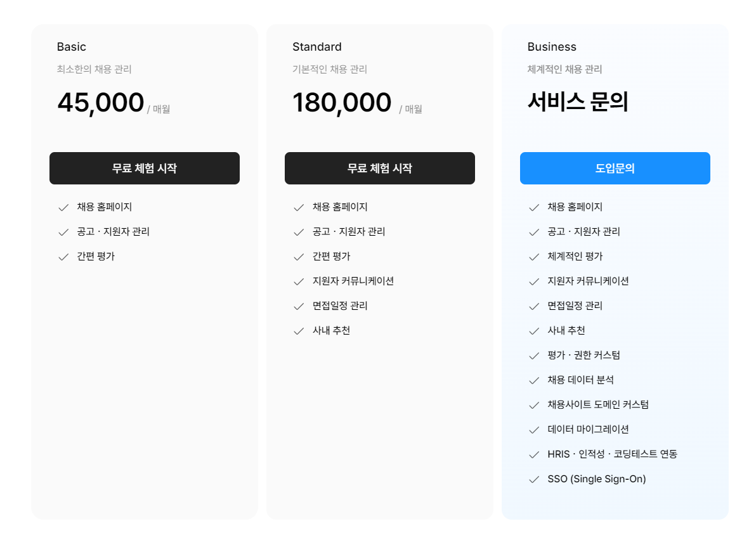Click the checkmark next to 간편 평가 in Basic plan
Viewport: 756px width, 533px height.
pos(63,257)
